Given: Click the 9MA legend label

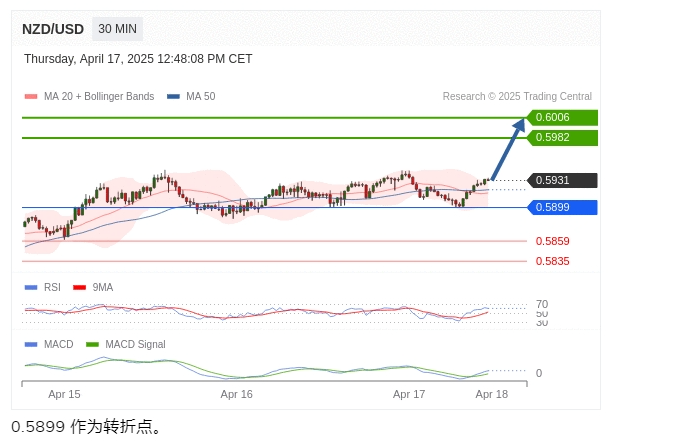Looking at the screenshot, I should tap(103, 288).
